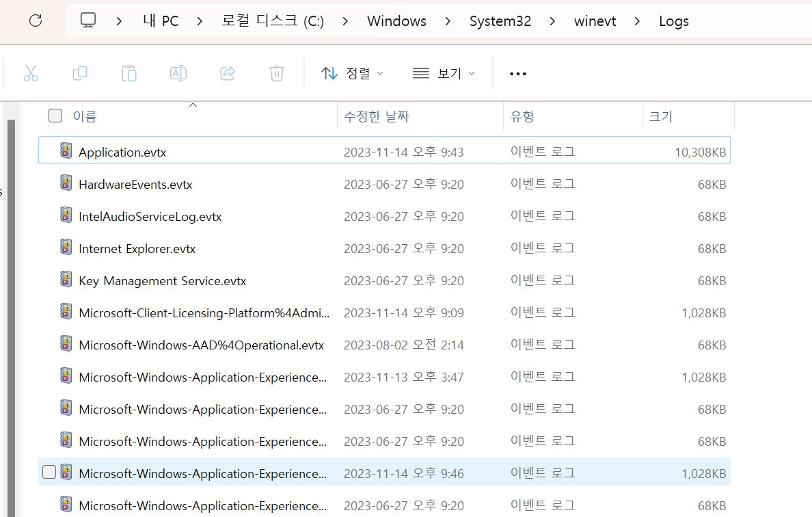812x517 pixels.
Task: Click the Microsoft-Client-Licensing-Platform file icon
Action: 66,311
